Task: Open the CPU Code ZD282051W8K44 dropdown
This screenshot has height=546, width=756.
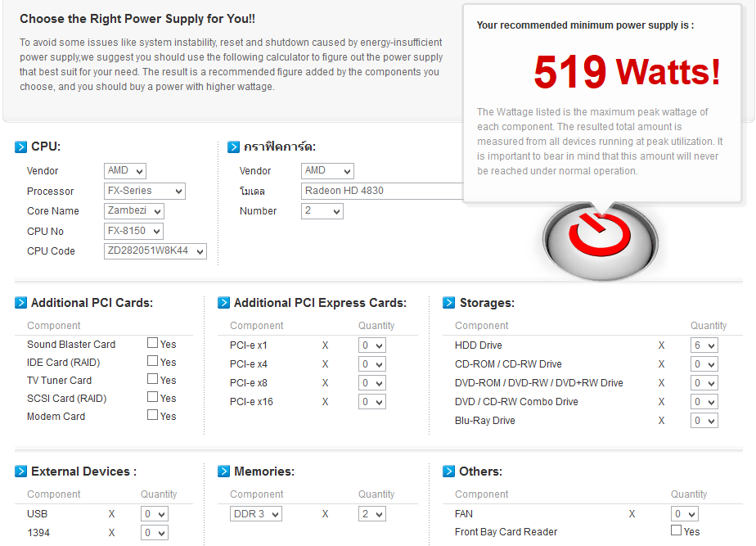Action: coord(155,251)
